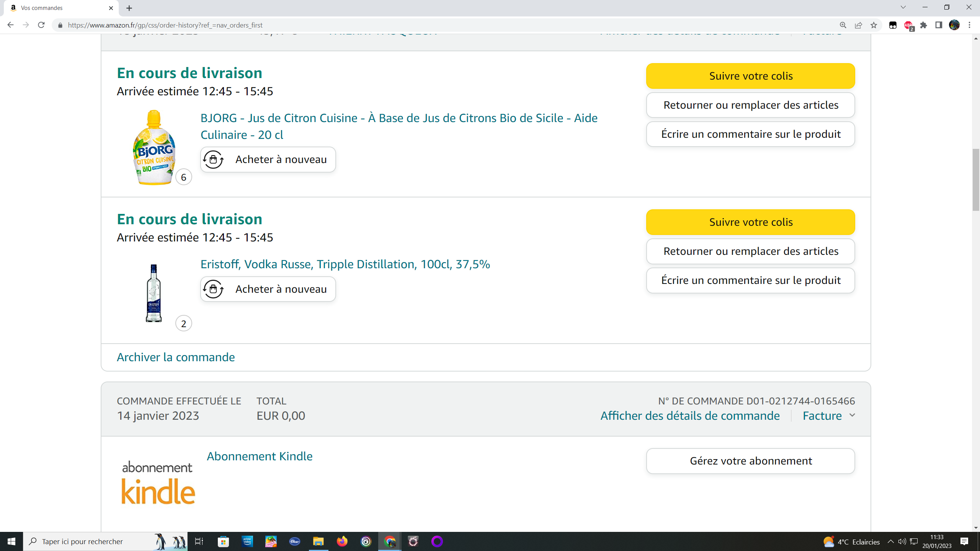The height and width of the screenshot is (551, 980).
Task: Bookmark this page with star icon
Action: (874, 25)
